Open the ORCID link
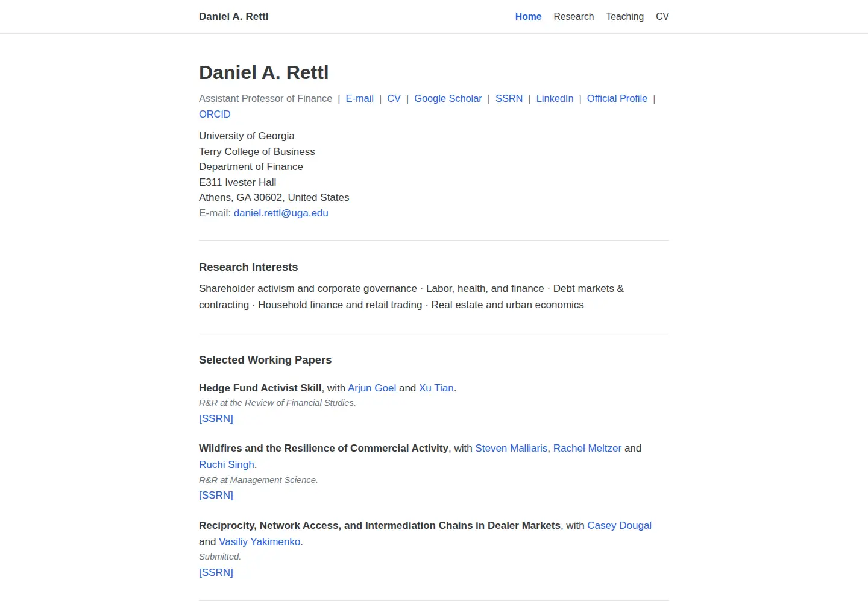The height and width of the screenshot is (603, 868). coord(215,115)
